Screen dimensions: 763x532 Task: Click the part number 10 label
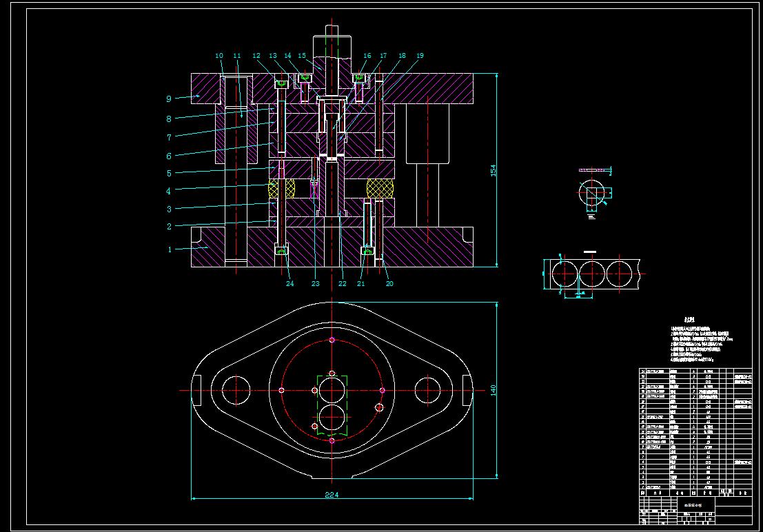(219, 56)
